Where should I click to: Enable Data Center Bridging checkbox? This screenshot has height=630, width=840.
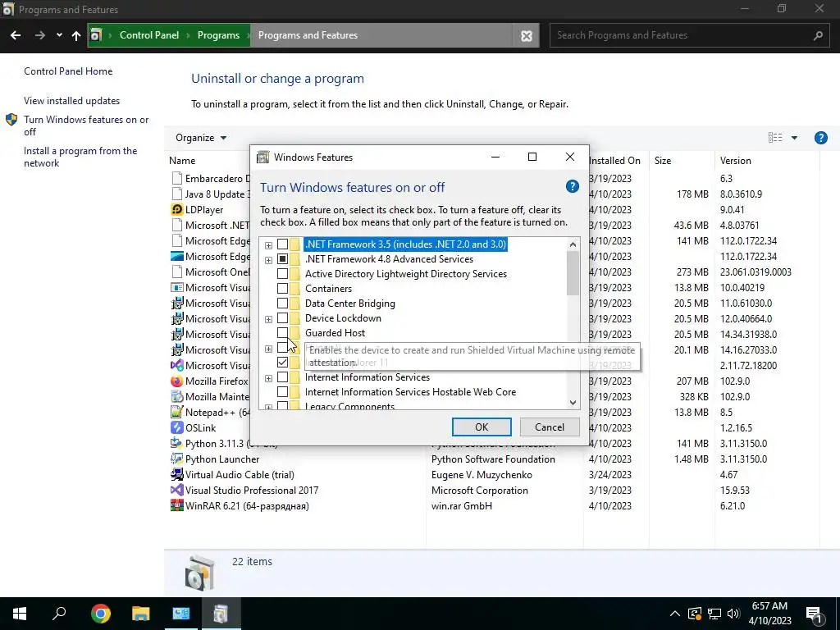coord(282,304)
